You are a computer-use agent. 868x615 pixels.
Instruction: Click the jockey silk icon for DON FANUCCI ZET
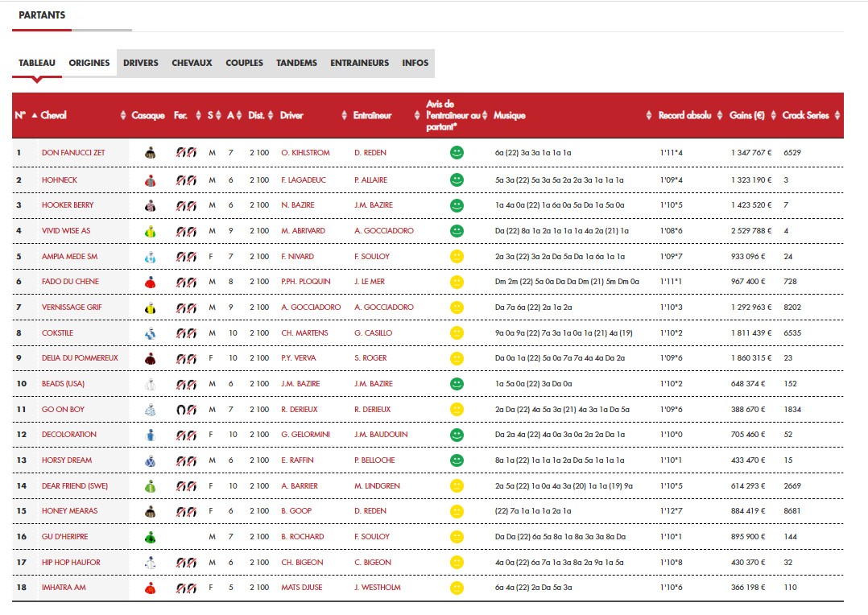(x=149, y=153)
